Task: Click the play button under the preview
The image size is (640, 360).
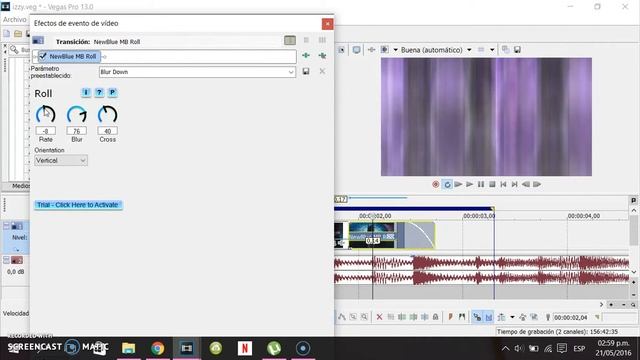Action: click(x=469, y=184)
